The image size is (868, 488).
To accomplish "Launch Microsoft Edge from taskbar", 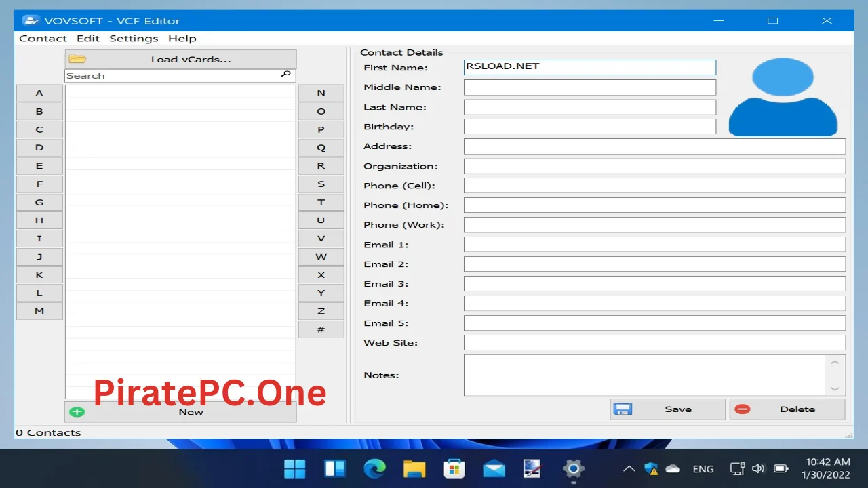I will tap(374, 468).
